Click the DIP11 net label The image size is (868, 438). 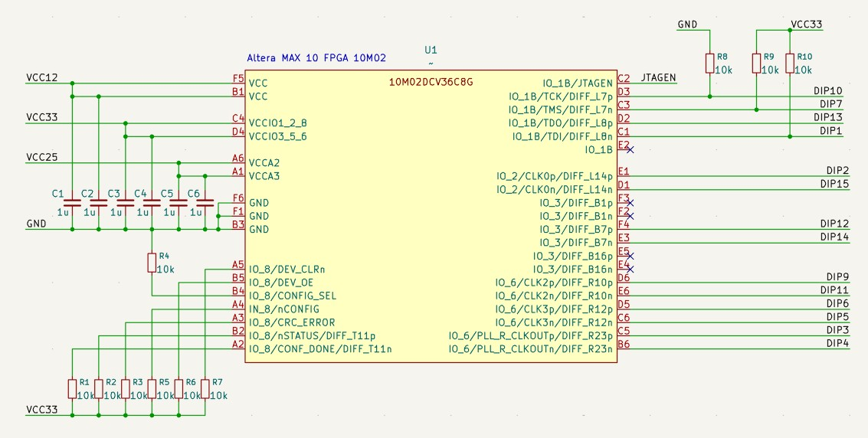point(835,289)
